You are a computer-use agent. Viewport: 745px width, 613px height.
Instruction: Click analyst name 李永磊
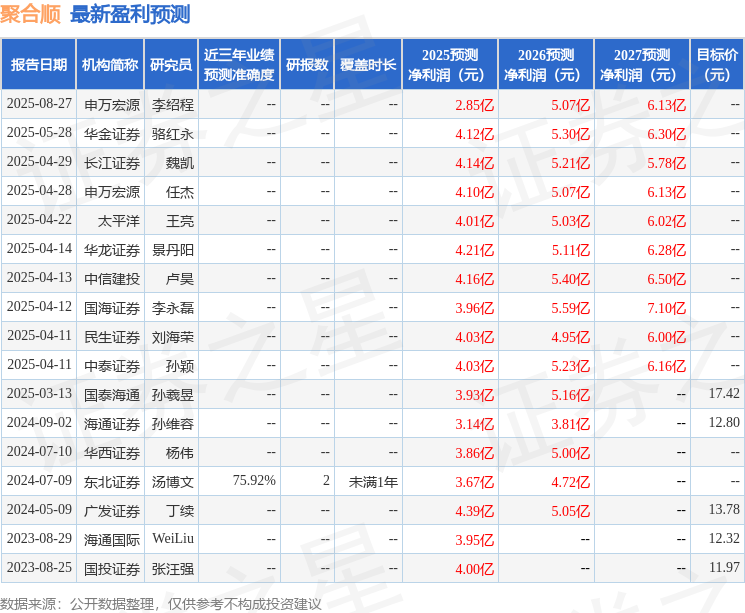pos(173,308)
